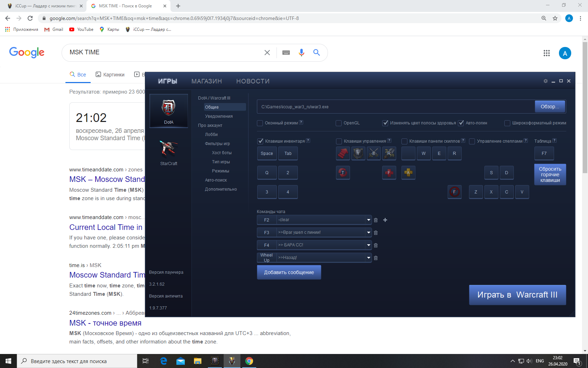Expand the Wheel Up Назад dropdown
Viewport: 588px width, 368px height.
369,258
